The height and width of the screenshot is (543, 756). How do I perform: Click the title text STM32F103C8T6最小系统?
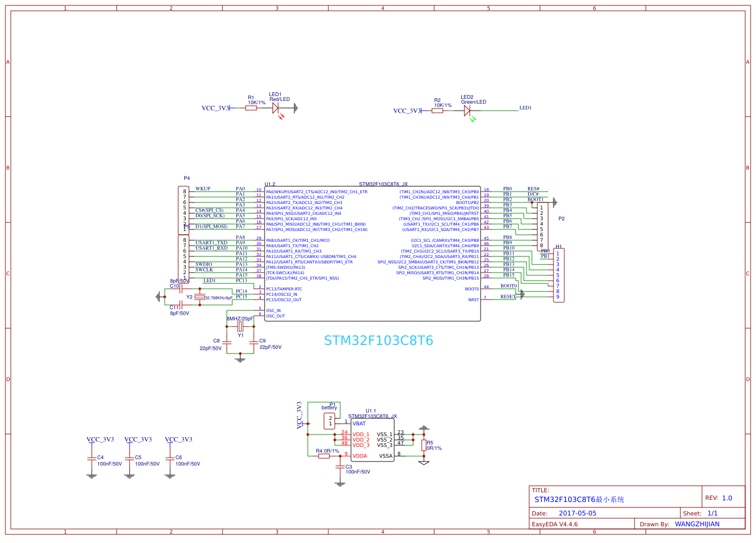579,500
